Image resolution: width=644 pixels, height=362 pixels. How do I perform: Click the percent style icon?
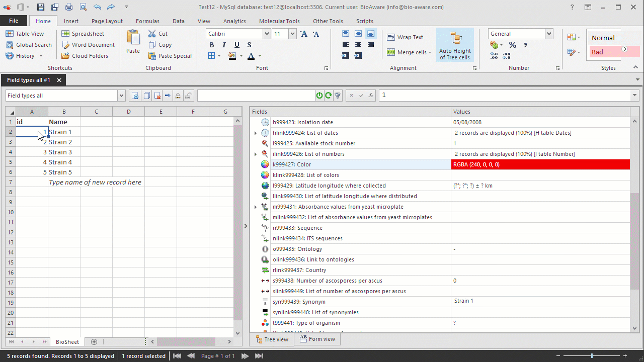tap(513, 45)
